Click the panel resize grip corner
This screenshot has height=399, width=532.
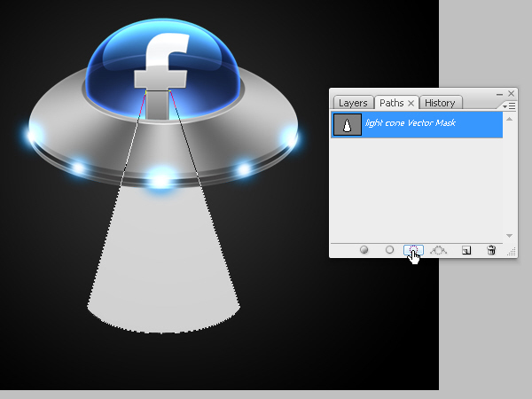(512, 252)
